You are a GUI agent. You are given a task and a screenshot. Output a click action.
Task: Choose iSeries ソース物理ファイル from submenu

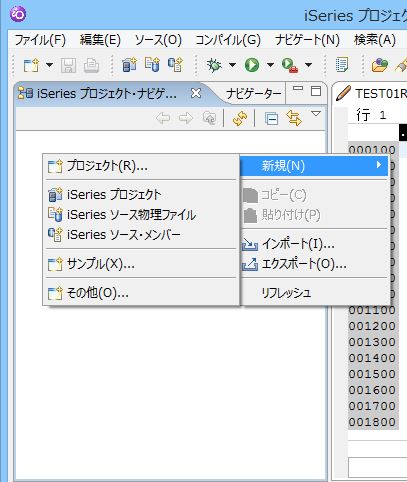(141, 215)
